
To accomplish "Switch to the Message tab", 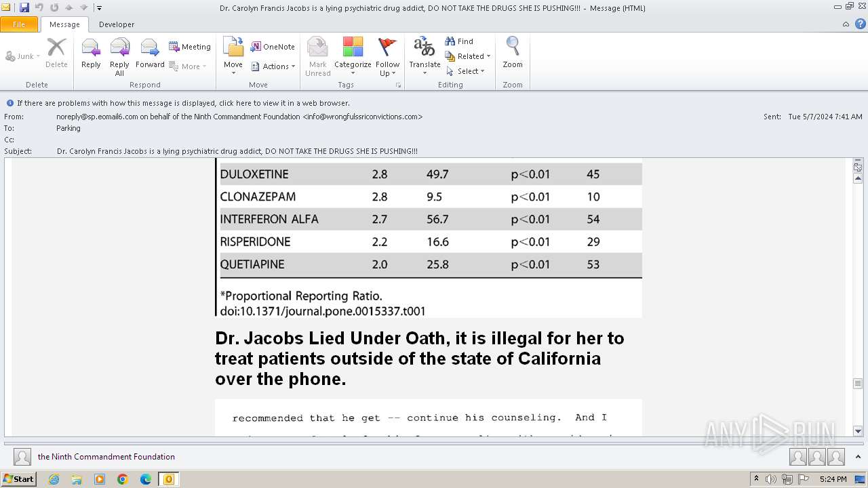I will tap(64, 24).
